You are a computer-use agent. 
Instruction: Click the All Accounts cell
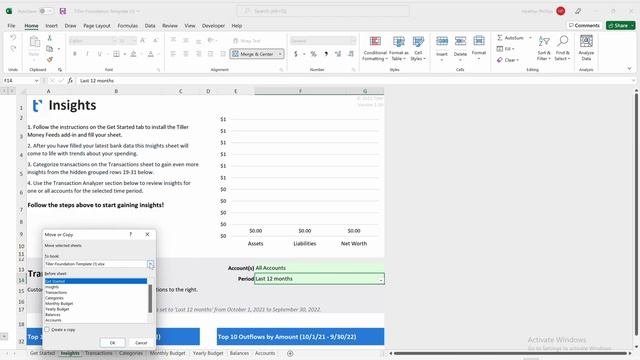[319, 268]
